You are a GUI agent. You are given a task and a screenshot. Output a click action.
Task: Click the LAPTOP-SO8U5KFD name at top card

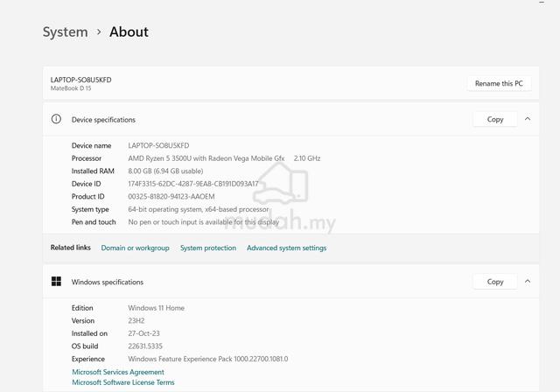click(80, 80)
